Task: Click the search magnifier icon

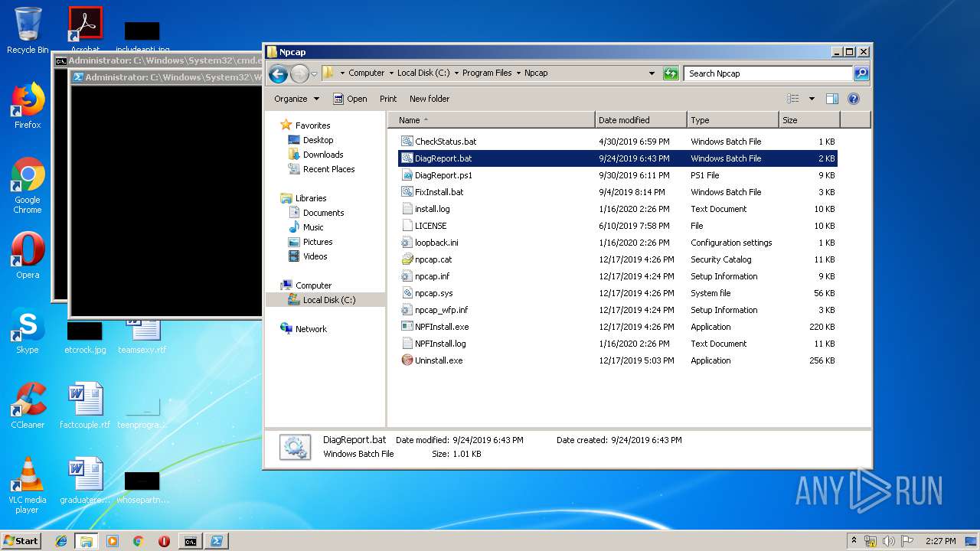Action: [861, 73]
